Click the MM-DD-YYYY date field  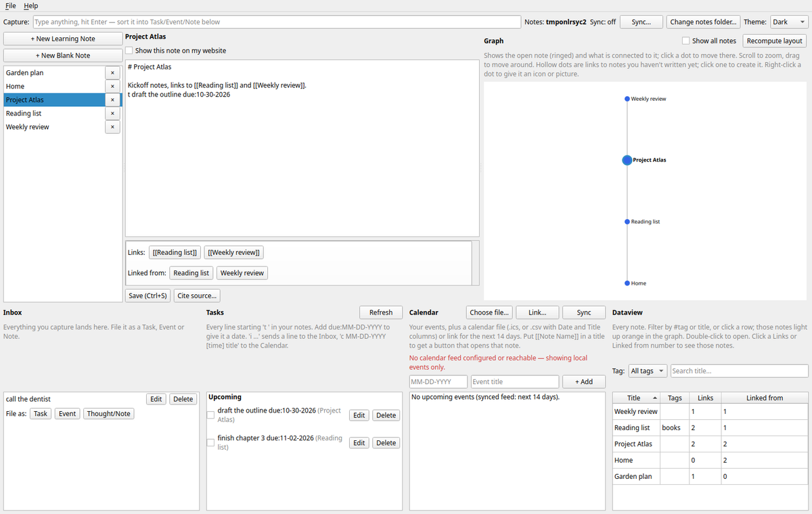click(438, 381)
